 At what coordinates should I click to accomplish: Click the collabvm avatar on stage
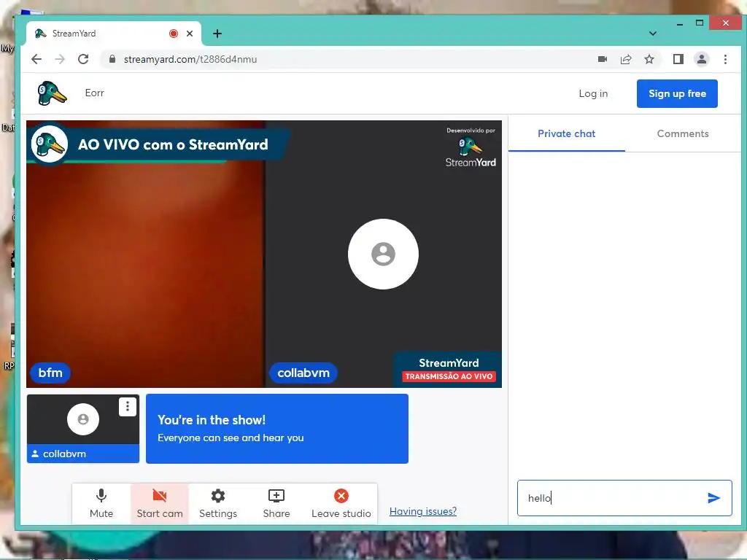(383, 254)
